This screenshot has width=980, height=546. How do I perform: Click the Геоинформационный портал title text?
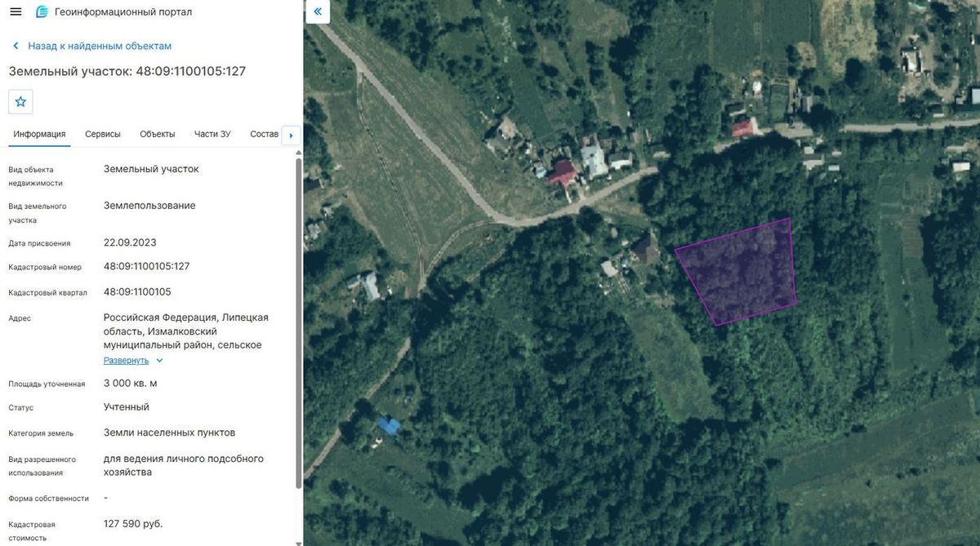tap(124, 12)
